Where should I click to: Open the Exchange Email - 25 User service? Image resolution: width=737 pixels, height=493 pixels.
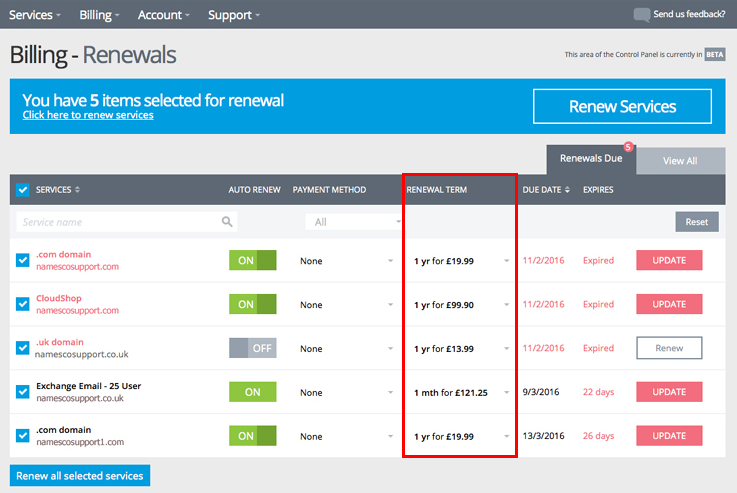(88, 386)
